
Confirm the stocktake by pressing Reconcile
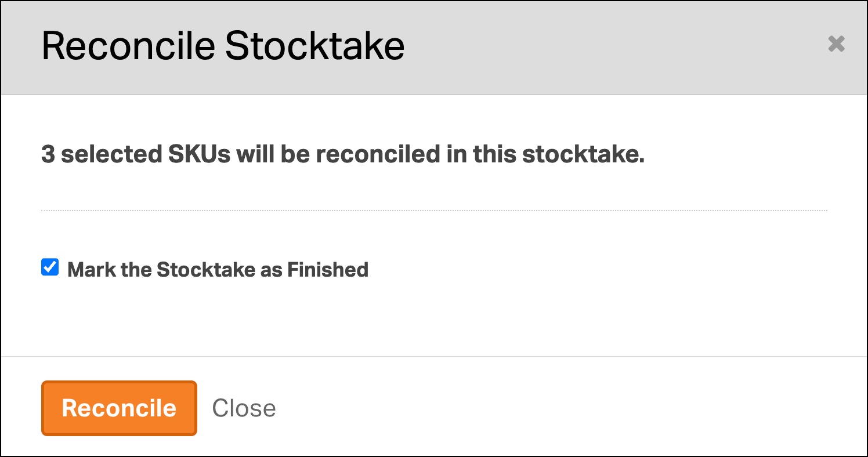(119, 408)
